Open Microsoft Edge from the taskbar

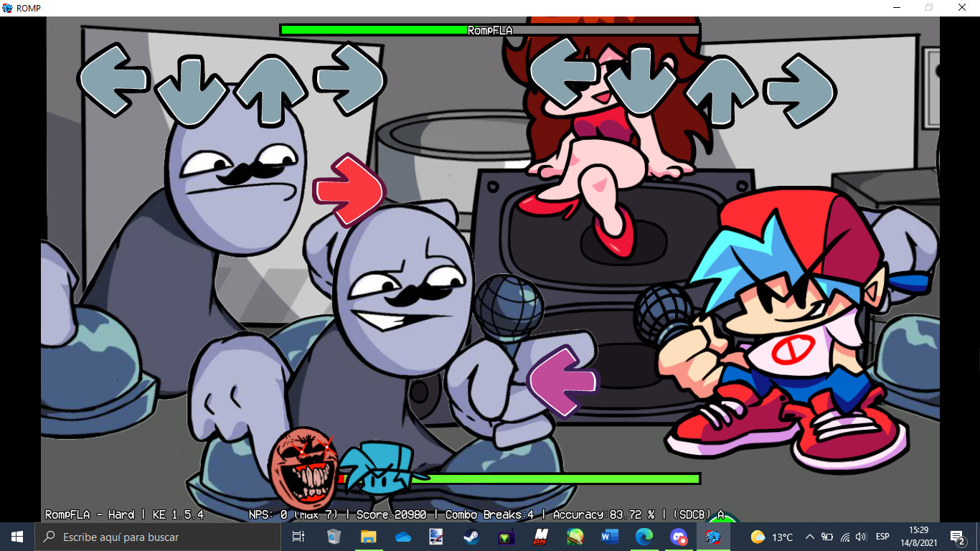[644, 537]
